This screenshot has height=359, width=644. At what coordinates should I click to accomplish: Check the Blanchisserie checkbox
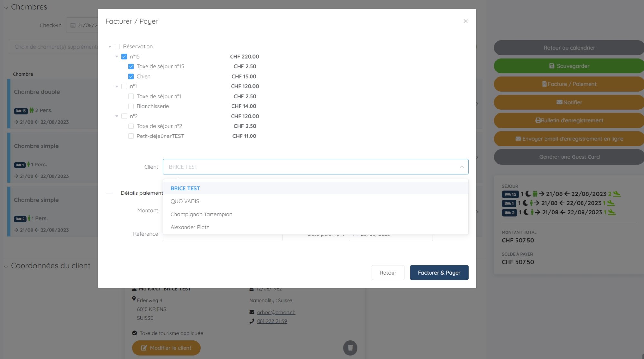(131, 106)
